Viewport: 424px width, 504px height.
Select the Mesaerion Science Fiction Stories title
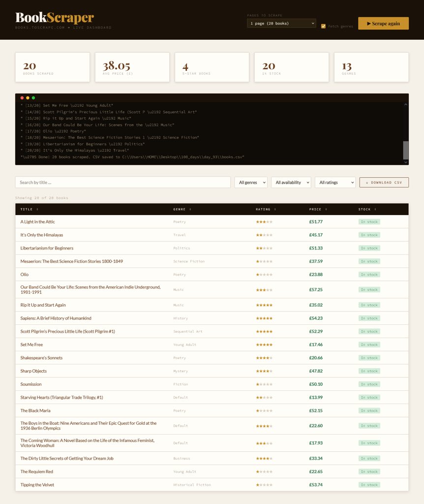(x=72, y=261)
